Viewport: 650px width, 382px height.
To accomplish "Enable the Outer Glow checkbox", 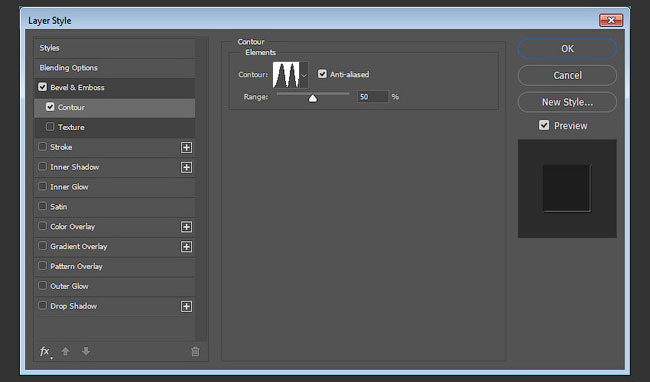I will coord(42,285).
